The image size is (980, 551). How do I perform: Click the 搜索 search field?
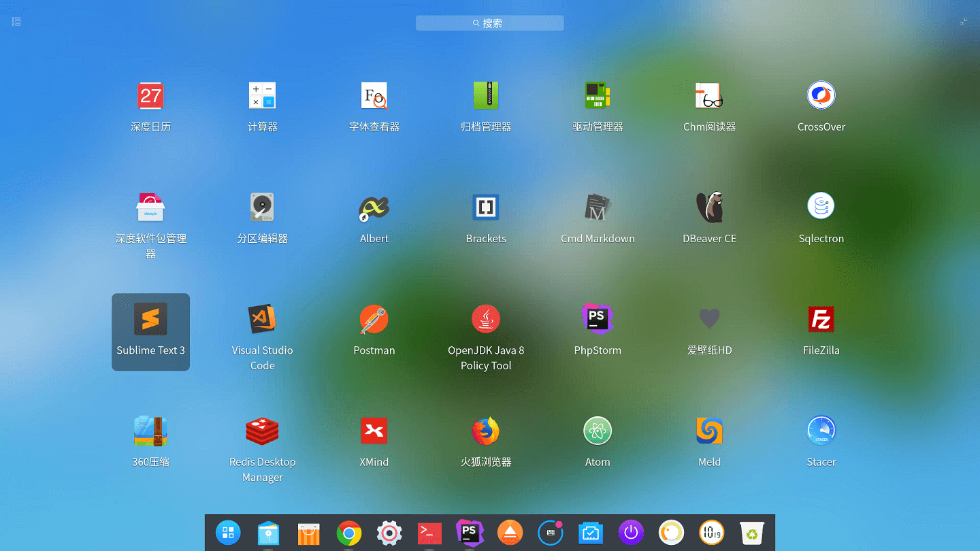(490, 23)
